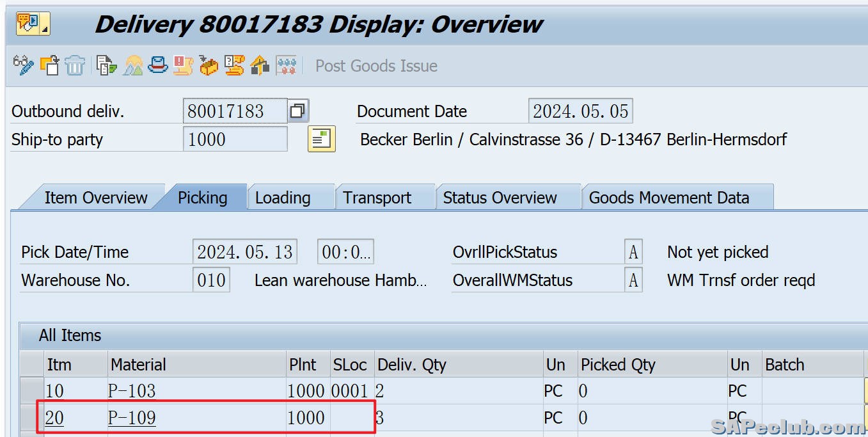868x437 pixels.
Task: Click the trash can Delete icon
Action: click(x=75, y=65)
